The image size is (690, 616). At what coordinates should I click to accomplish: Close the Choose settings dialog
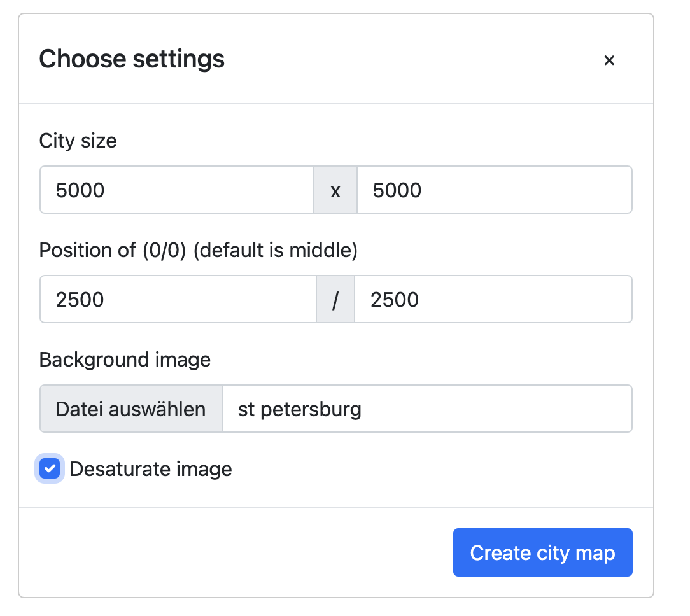[x=609, y=60]
